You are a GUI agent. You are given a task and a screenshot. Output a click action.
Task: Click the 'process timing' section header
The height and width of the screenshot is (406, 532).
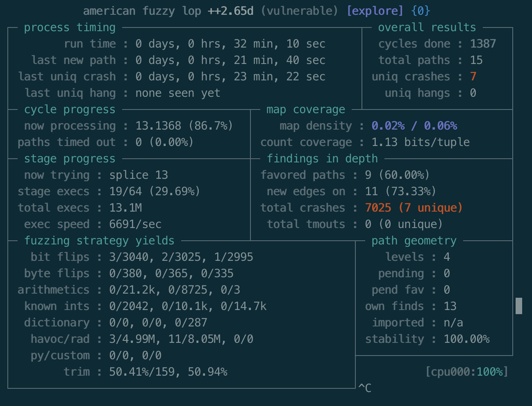coord(70,27)
